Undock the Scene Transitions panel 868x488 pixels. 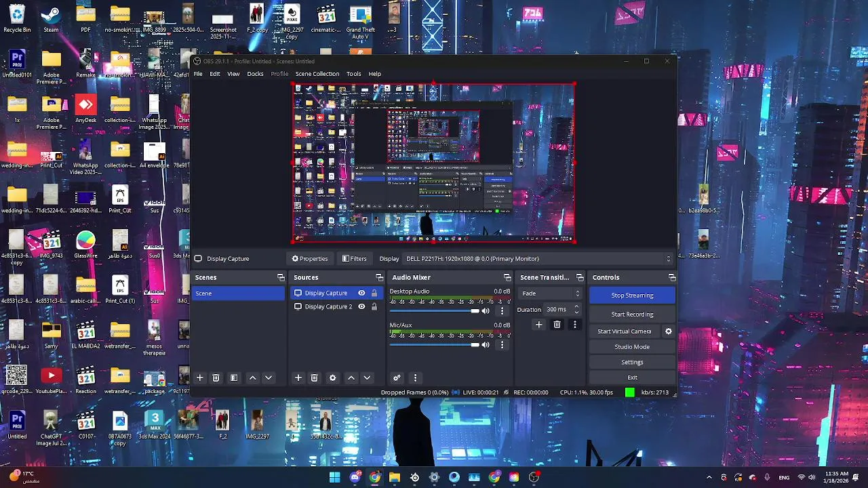point(580,277)
